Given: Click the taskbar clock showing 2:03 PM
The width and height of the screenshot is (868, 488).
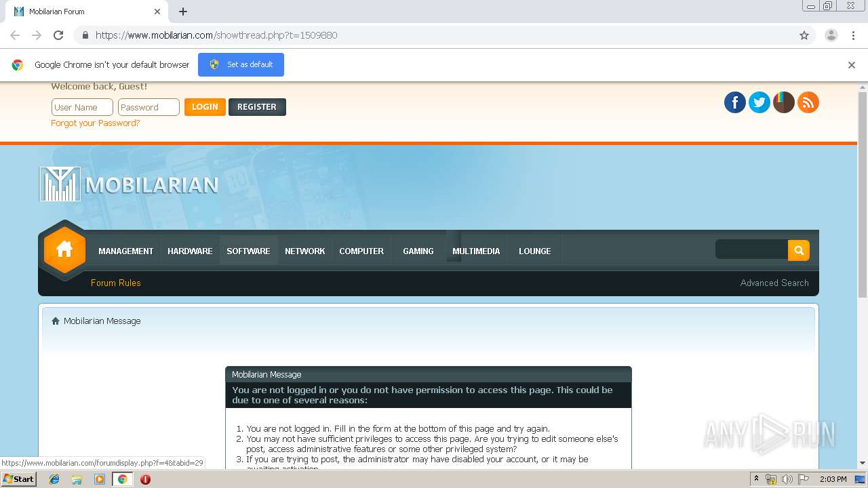Looking at the screenshot, I should pos(833,479).
